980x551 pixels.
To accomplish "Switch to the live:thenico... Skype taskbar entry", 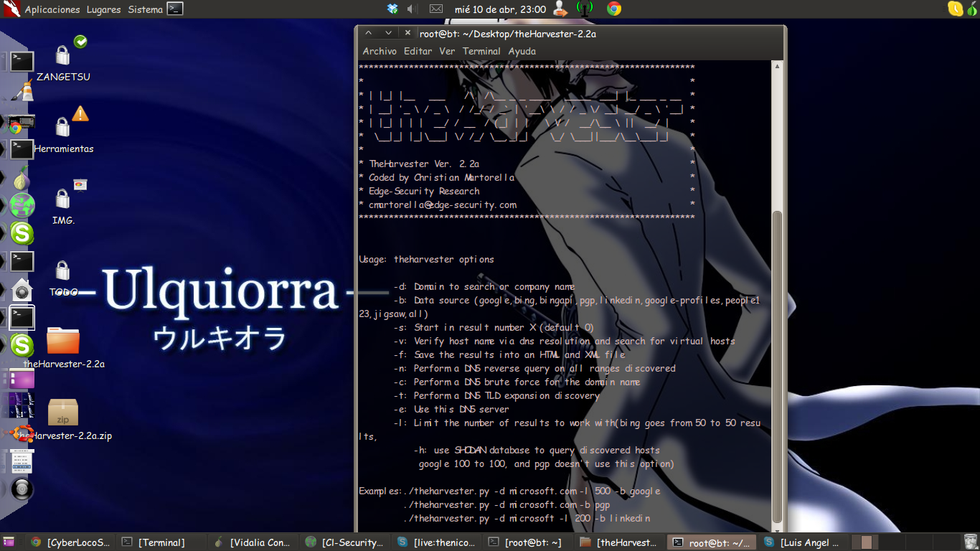I will (435, 542).
